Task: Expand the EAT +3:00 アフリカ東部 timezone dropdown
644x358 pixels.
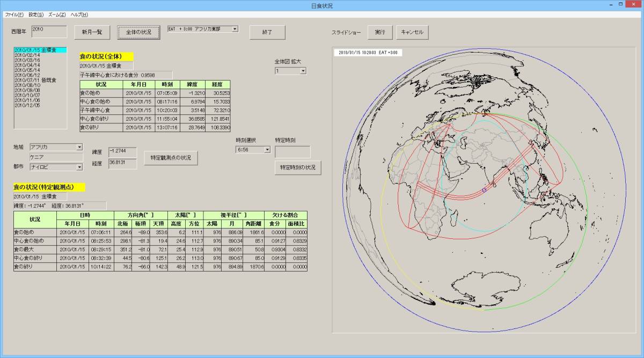Action: 235,28
